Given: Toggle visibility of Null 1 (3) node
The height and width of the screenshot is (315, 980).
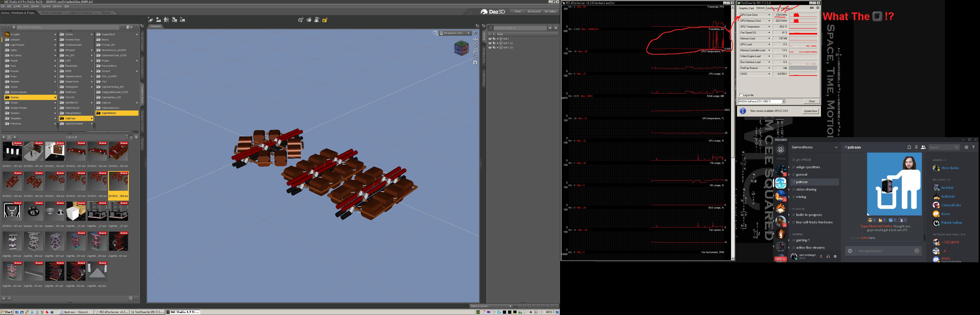Looking at the screenshot, I should [x=490, y=47].
